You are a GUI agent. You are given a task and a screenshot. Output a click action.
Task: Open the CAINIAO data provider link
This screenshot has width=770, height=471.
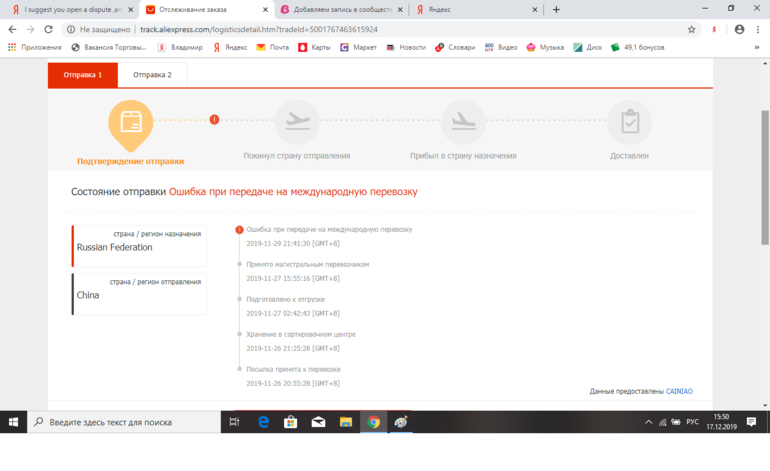coord(679,391)
